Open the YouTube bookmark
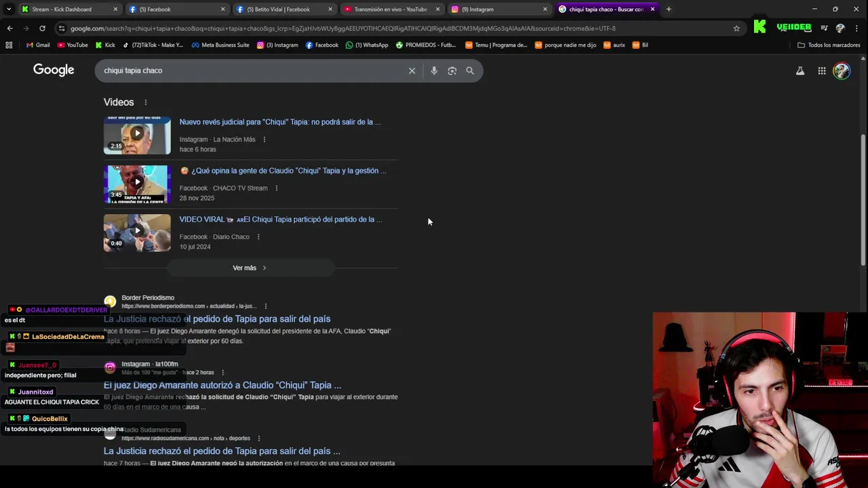868x488 pixels. (73, 45)
